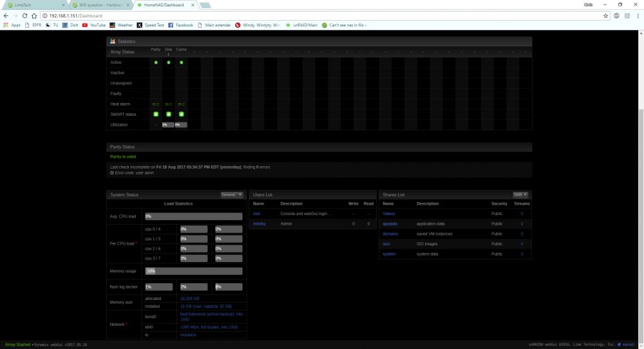Open the YouTube bookmark
This screenshot has height=349, width=644.
click(x=93, y=25)
